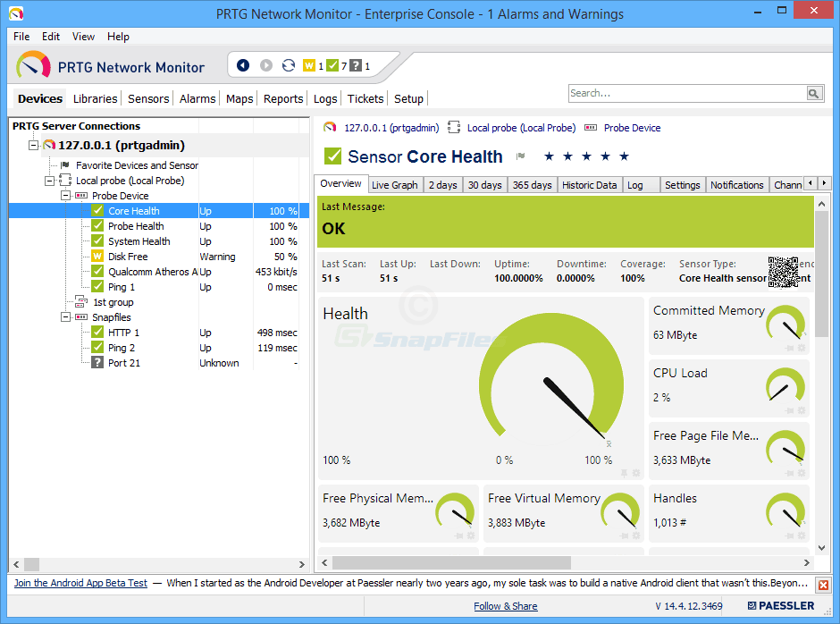
Task: Select the Disk Free sensor in tree
Action: pyautogui.click(x=128, y=257)
